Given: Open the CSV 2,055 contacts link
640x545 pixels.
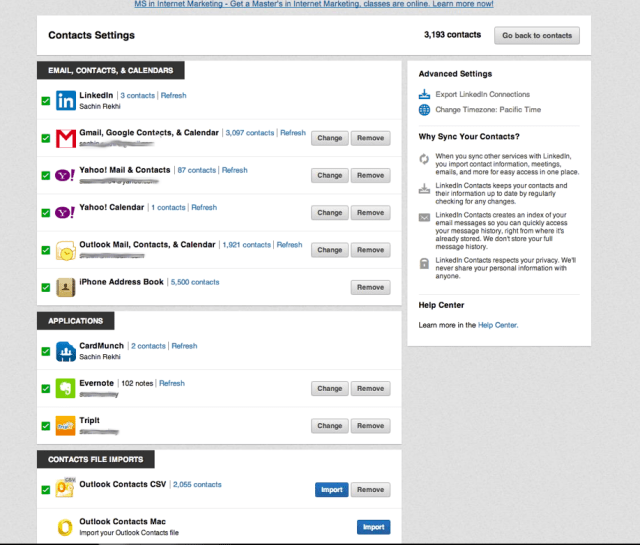Looking at the screenshot, I should point(197,485).
